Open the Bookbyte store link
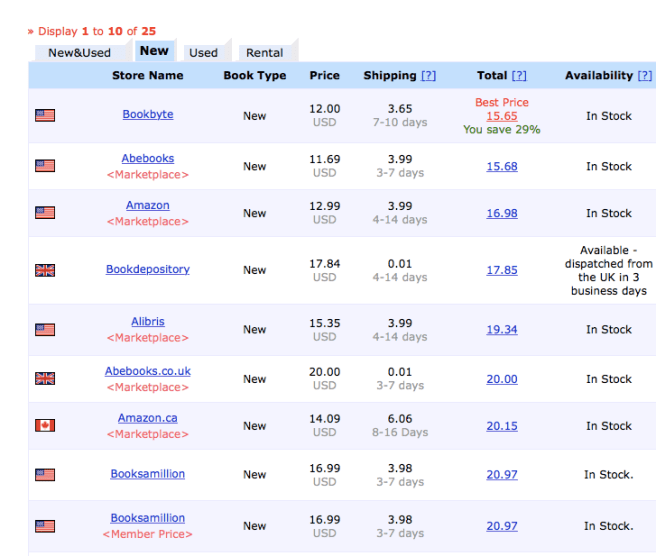This screenshot has width=656, height=556. [x=148, y=115]
